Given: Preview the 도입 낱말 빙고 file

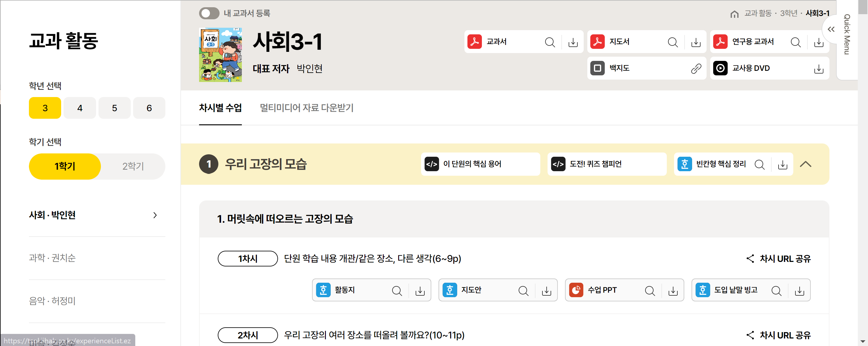Looking at the screenshot, I should tap(776, 290).
